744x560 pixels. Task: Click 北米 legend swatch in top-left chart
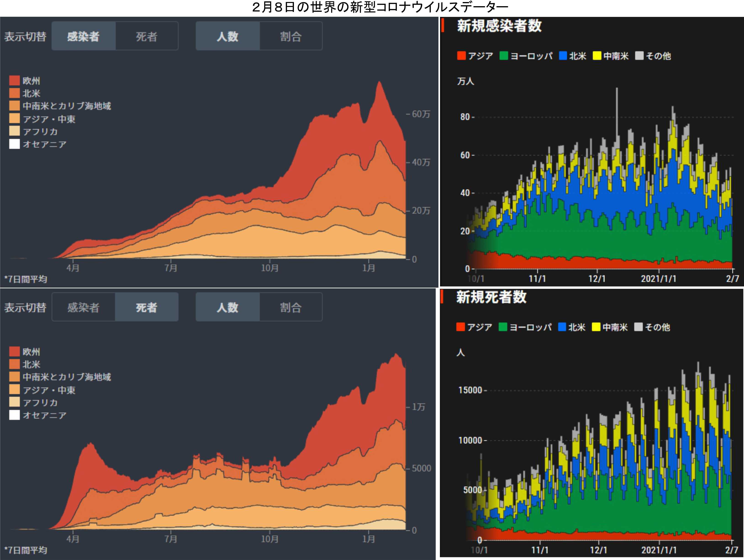point(14,93)
